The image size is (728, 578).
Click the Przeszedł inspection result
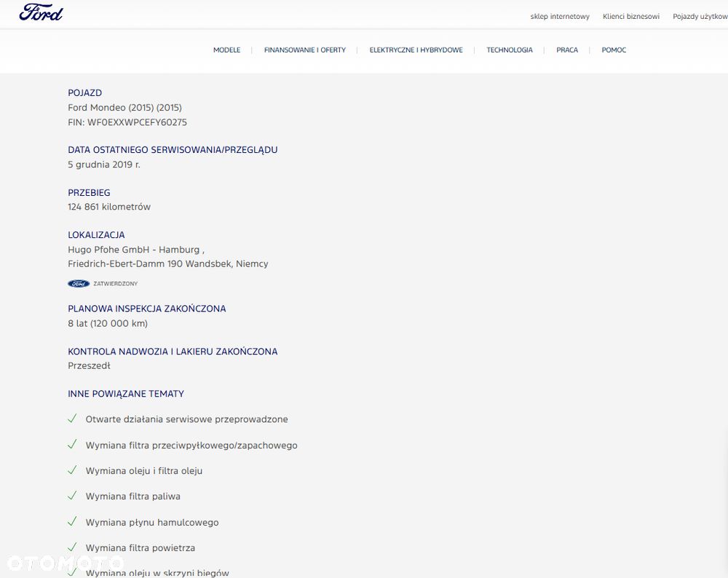89,366
